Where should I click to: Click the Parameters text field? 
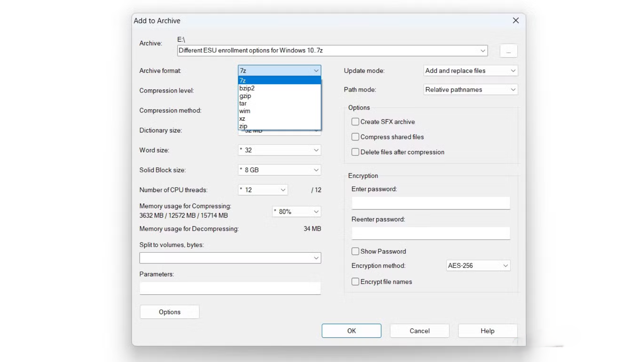[x=230, y=288]
